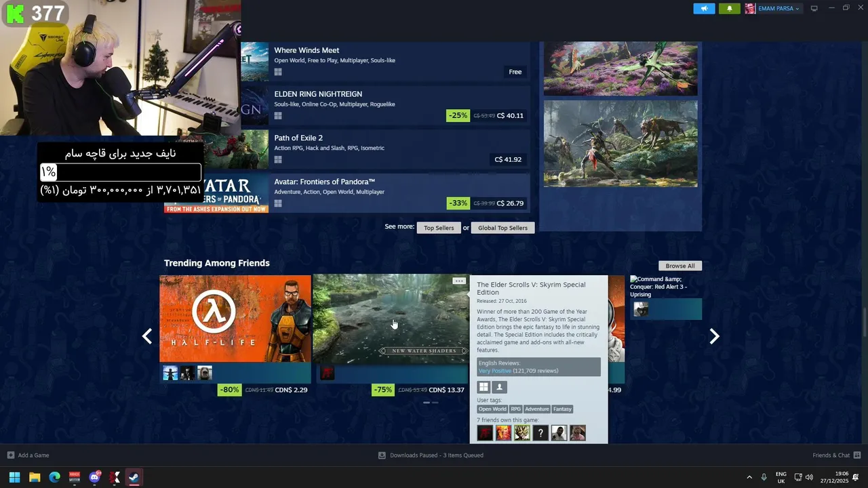The height and width of the screenshot is (488, 868).
Task: Open Friends & Chat
Action: coord(836,455)
